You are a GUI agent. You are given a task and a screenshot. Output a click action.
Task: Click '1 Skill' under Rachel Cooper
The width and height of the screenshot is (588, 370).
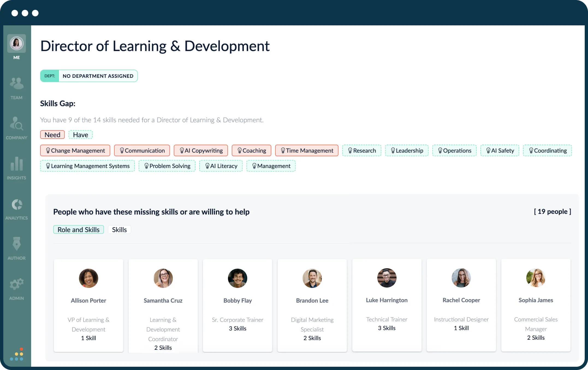(x=461, y=328)
